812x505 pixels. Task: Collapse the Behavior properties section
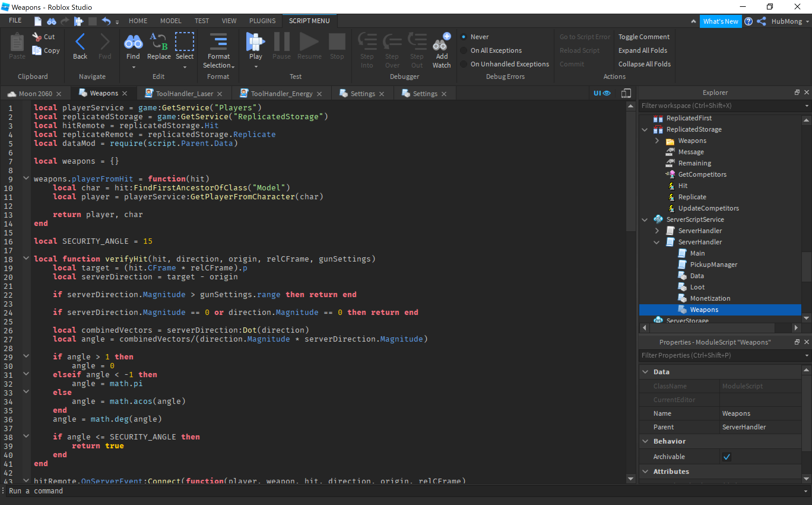tap(646, 441)
